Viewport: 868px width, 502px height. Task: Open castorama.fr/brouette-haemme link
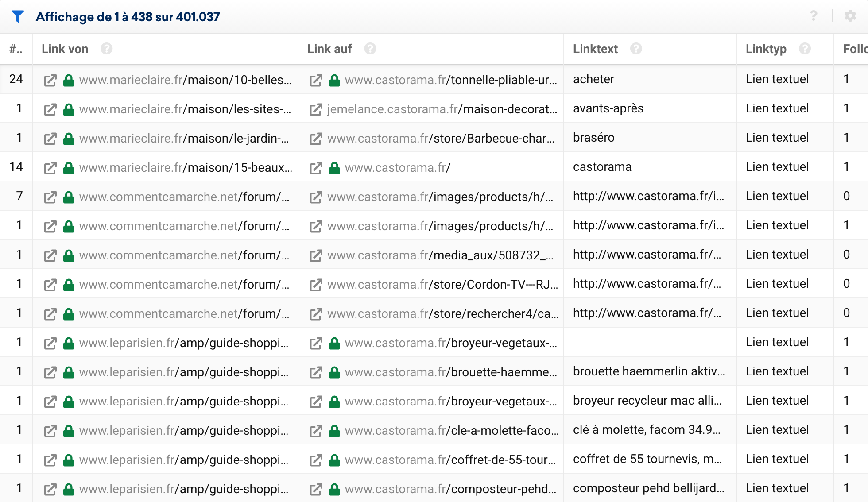tap(451, 372)
